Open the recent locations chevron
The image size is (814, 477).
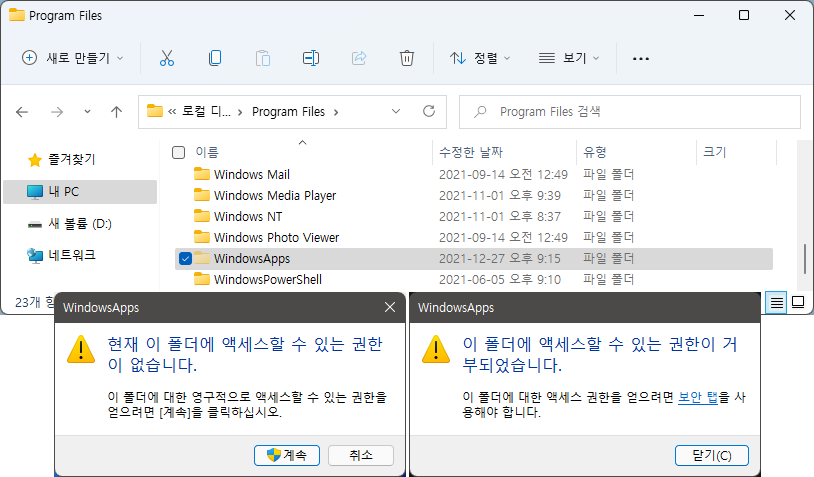pos(87,112)
